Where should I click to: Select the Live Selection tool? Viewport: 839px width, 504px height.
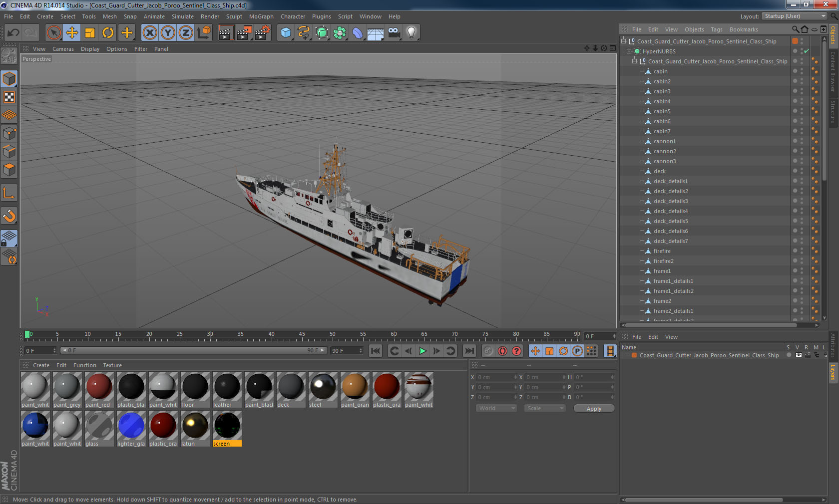click(53, 33)
